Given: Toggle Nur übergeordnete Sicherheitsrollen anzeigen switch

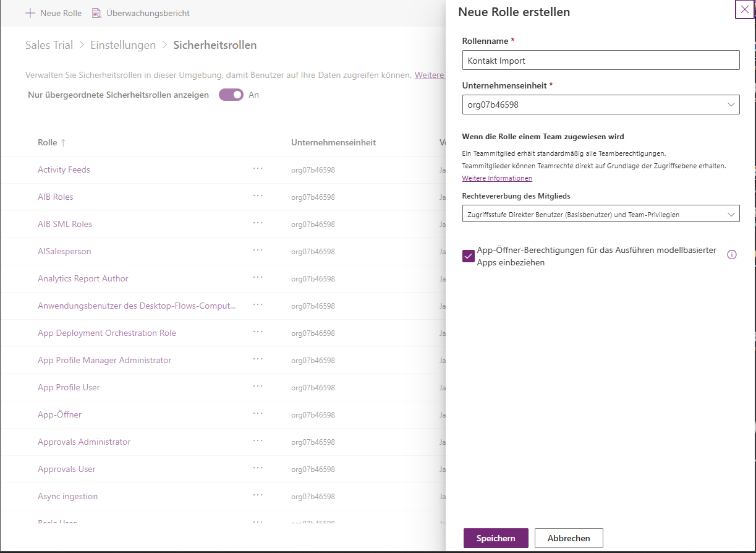Looking at the screenshot, I should click(231, 95).
